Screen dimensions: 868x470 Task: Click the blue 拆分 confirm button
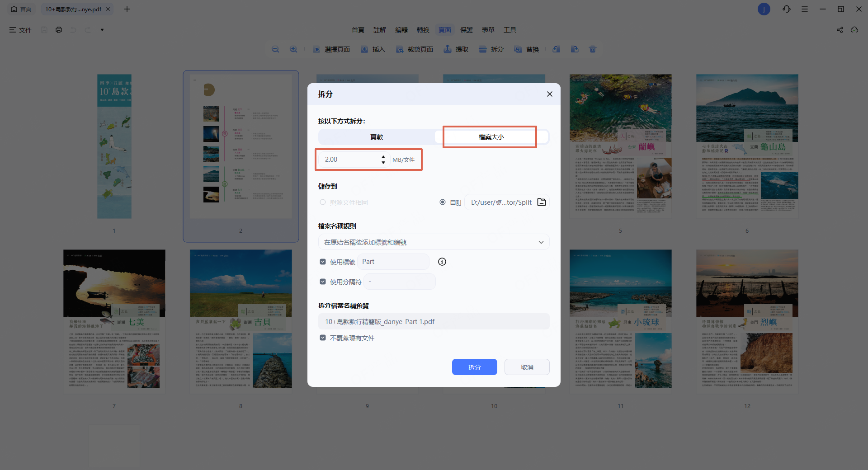tap(474, 367)
